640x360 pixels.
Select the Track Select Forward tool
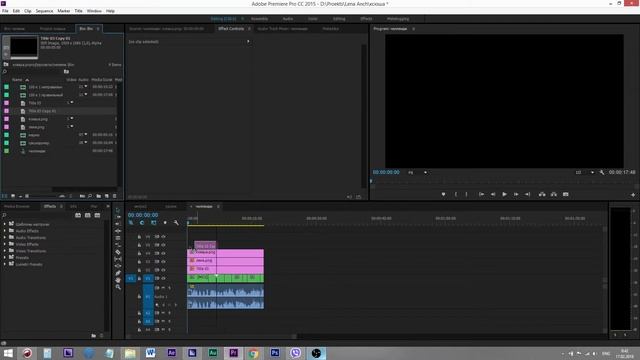[x=118, y=217]
